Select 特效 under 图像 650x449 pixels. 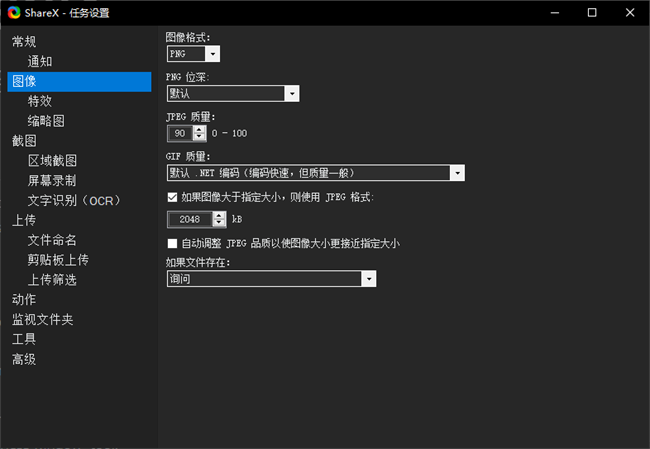coord(40,101)
